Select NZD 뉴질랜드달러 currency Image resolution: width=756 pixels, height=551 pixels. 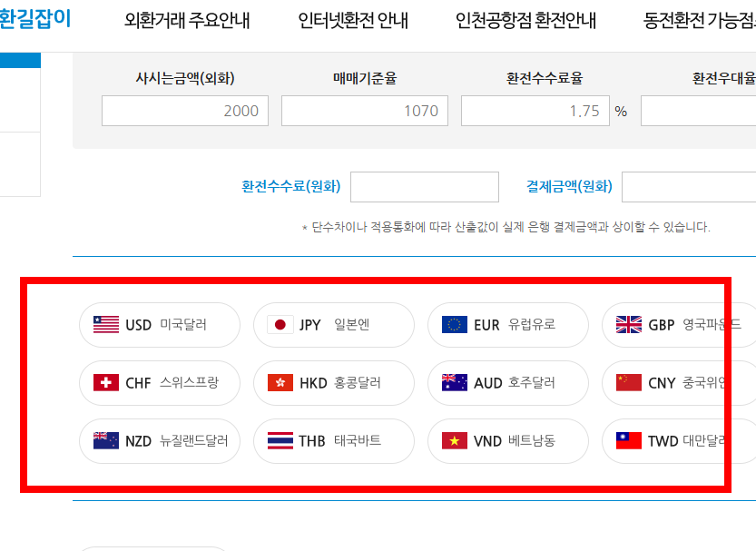pos(160,441)
